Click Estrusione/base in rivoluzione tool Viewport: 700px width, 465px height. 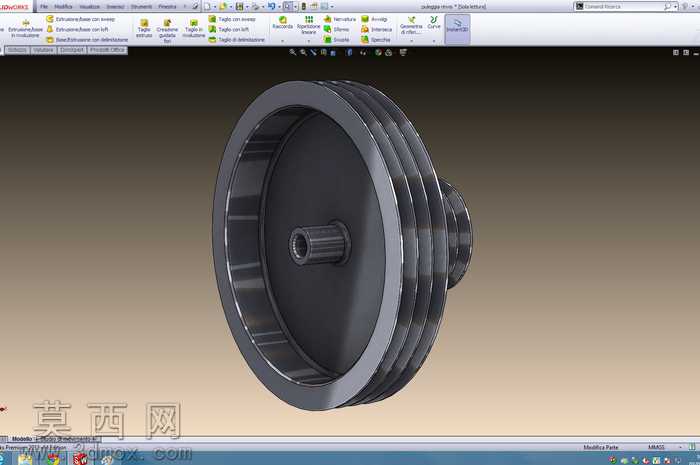25,29
